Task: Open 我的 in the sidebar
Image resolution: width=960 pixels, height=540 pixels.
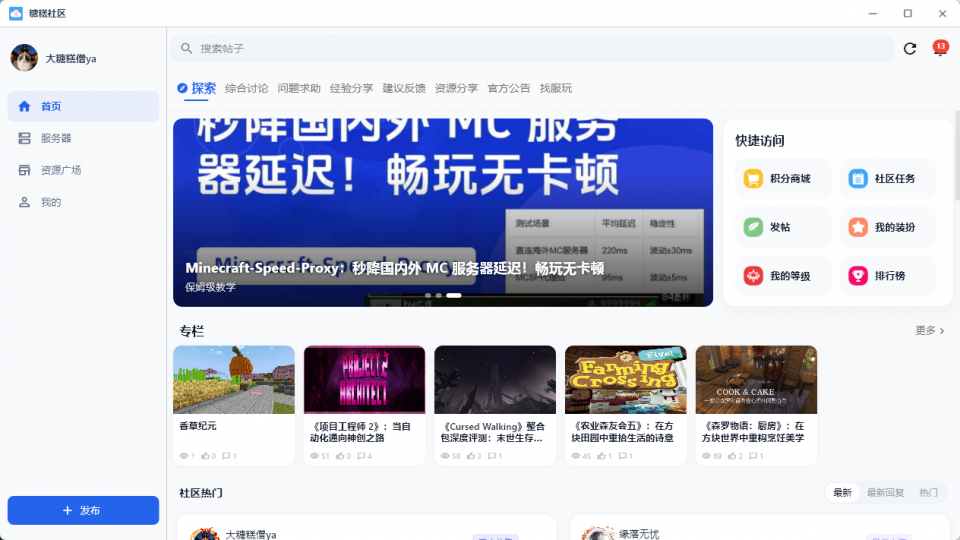Action: tap(83, 202)
